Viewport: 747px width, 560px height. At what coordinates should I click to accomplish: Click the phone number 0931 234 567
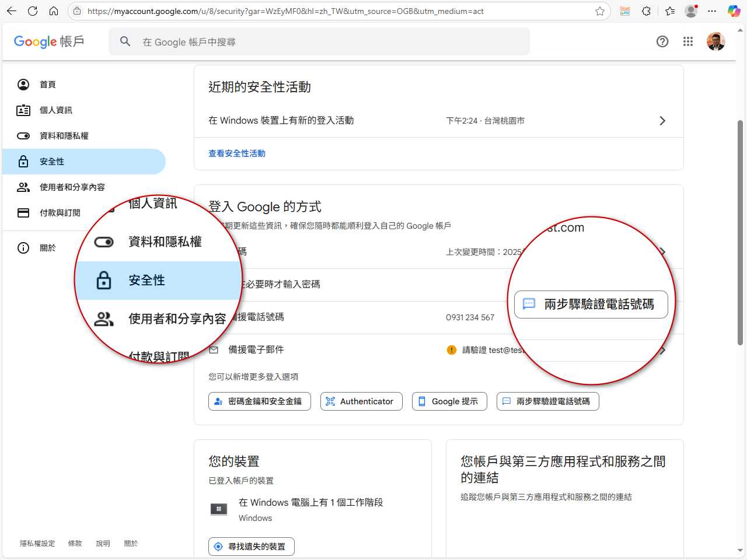pos(470,317)
